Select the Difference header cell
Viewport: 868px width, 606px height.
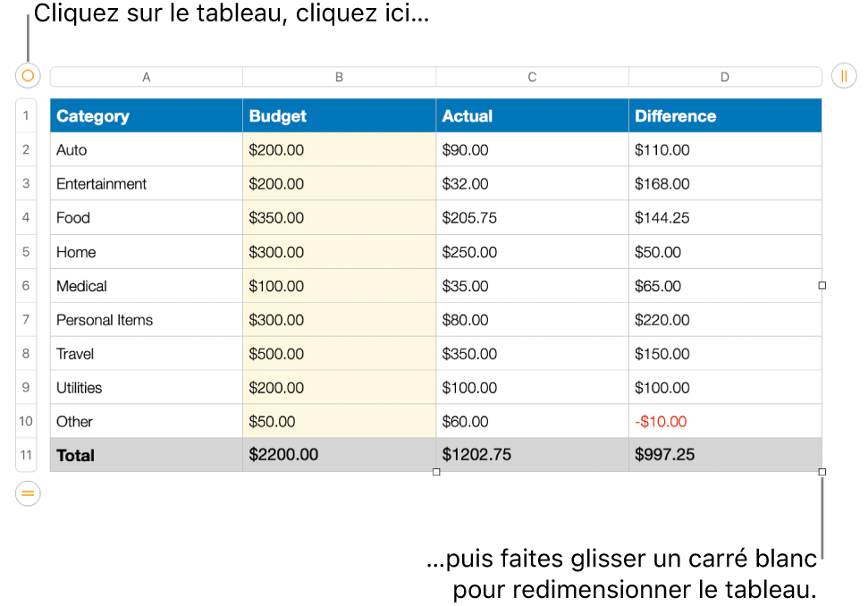click(x=725, y=115)
